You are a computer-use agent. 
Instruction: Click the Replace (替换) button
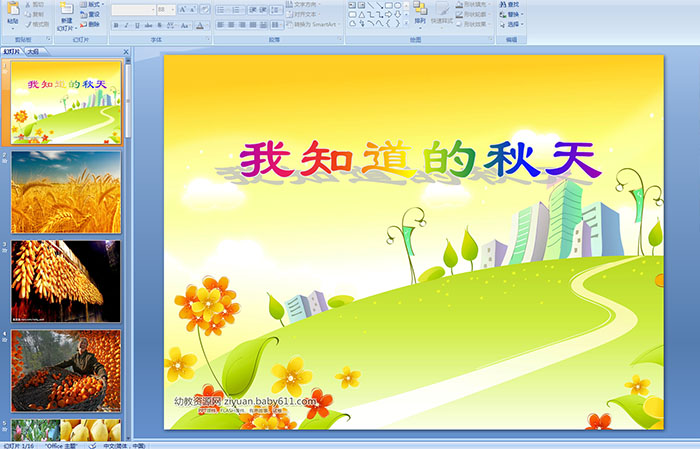512,14
